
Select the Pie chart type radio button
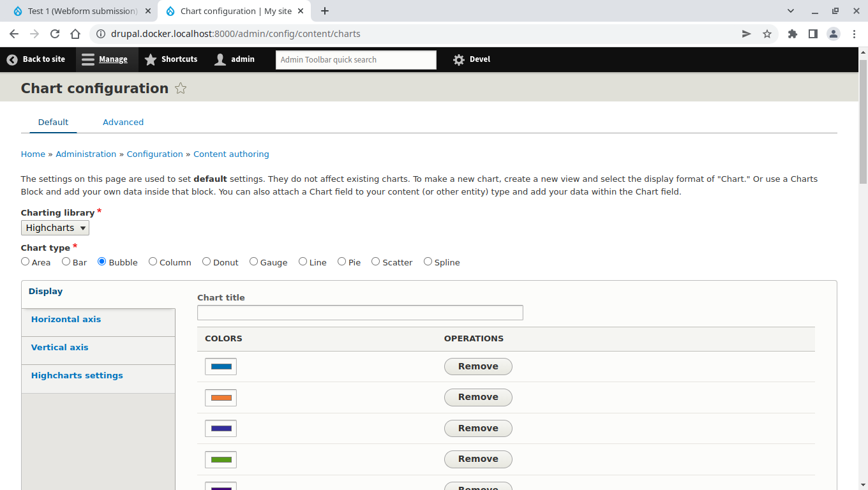tap(342, 262)
